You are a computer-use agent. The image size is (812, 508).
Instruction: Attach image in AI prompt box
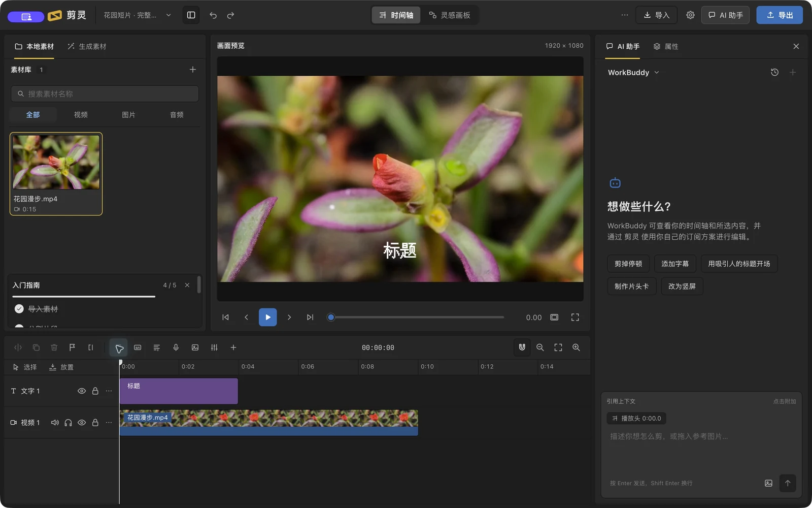pyautogui.click(x=768, y=483)
